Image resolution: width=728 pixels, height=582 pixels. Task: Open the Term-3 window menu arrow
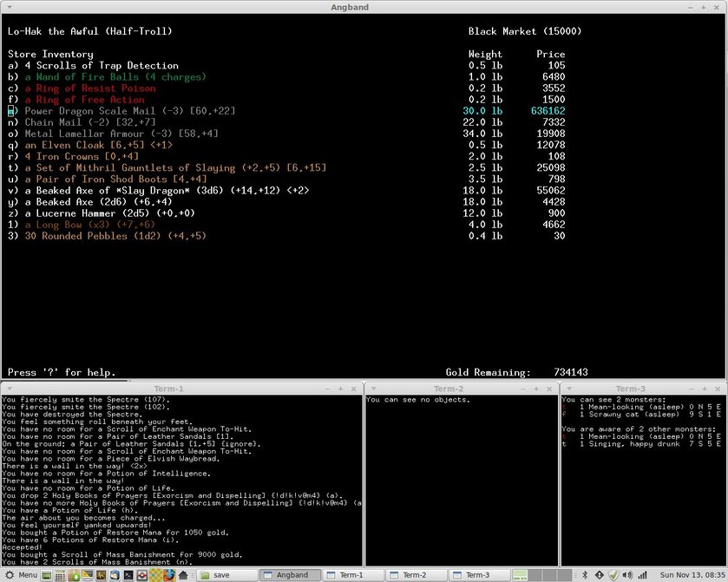(x=567, y=389)
